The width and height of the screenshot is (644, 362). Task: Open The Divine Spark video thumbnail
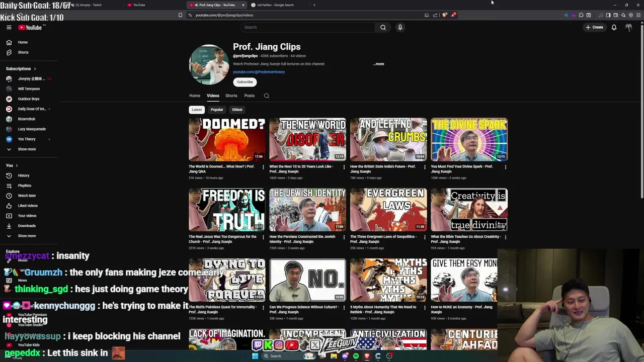tap(469, 139)
